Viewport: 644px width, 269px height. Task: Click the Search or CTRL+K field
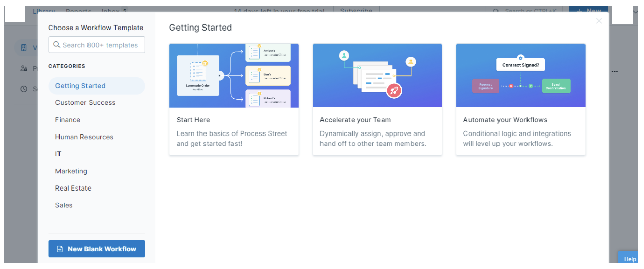(x=527, y=10)
